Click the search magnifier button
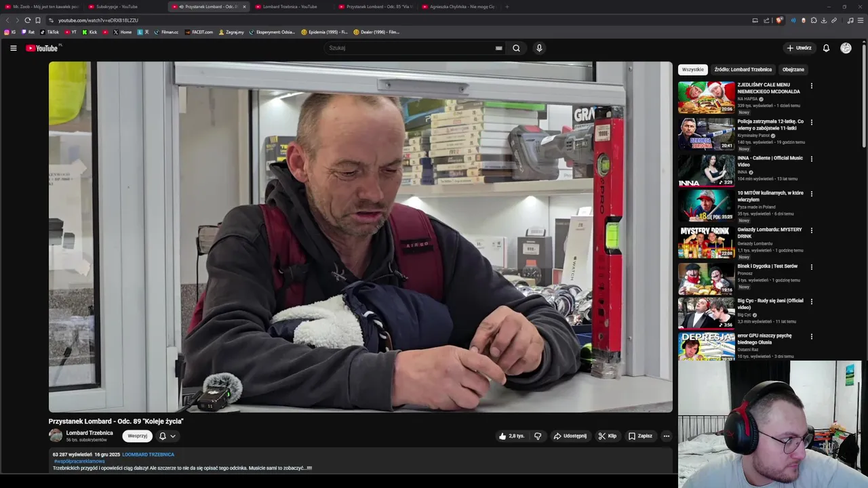Viewport: 868px width, 488px height. tap(516, 48)
